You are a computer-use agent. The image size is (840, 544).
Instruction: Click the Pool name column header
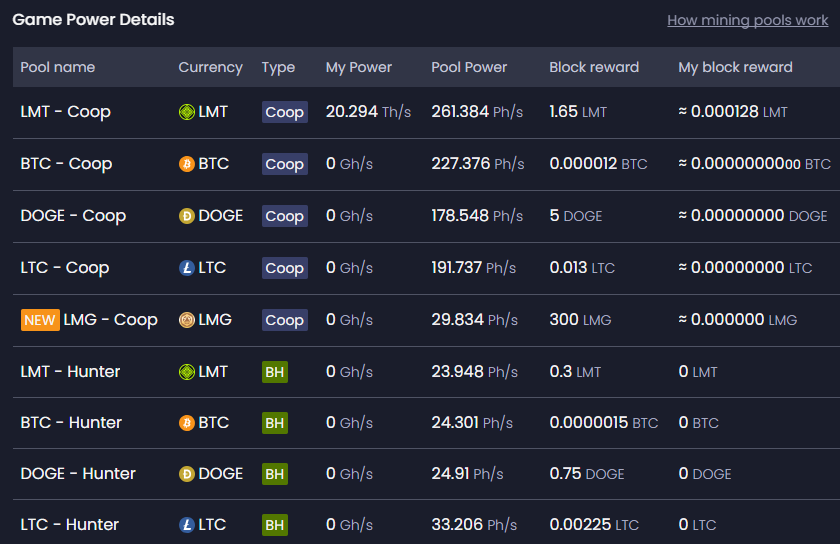[58, 67]
